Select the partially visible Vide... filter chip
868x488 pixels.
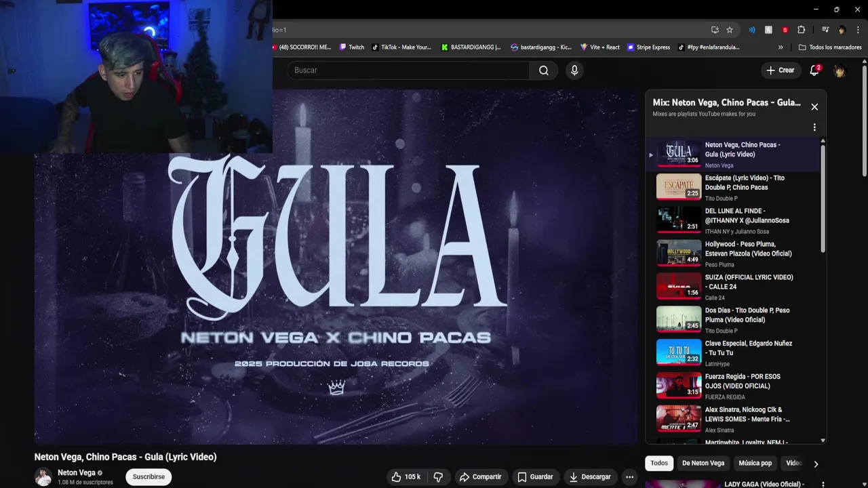(793, 464)
